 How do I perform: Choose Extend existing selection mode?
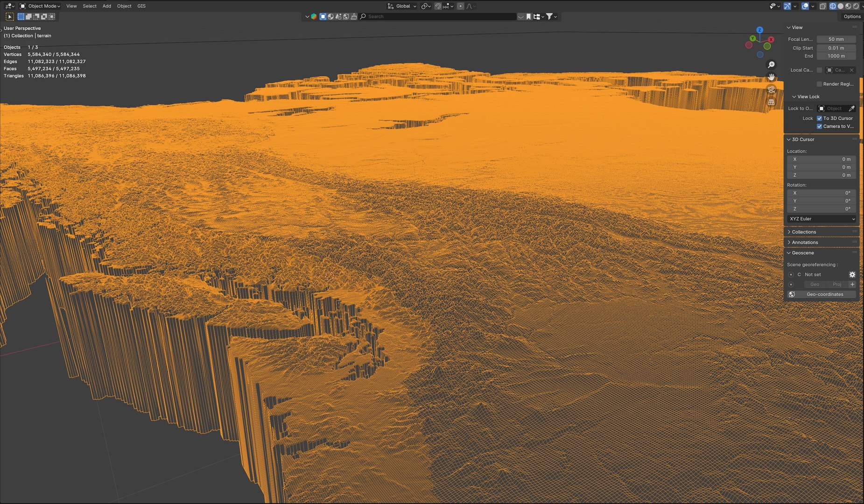point(28,16)
